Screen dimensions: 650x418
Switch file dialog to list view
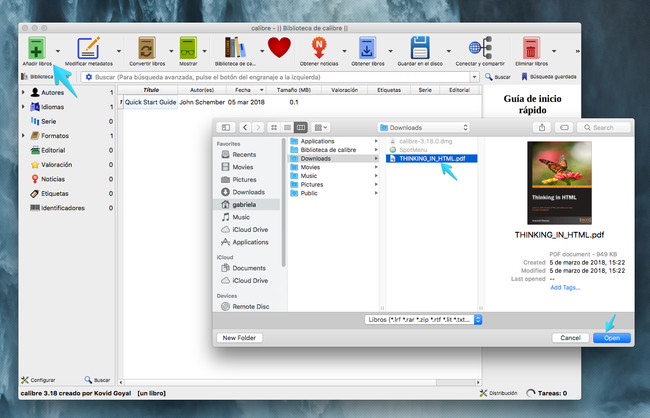[287, 127]
